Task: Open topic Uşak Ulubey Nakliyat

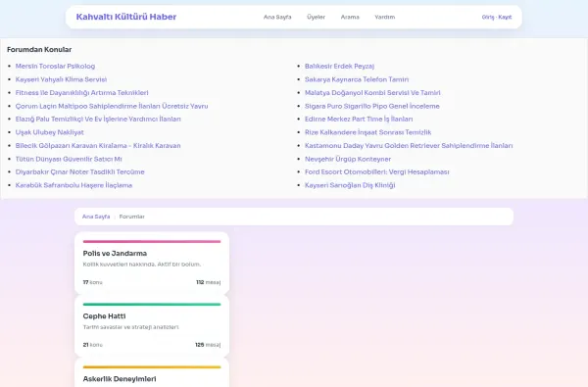Action: [x=50, y=132]
